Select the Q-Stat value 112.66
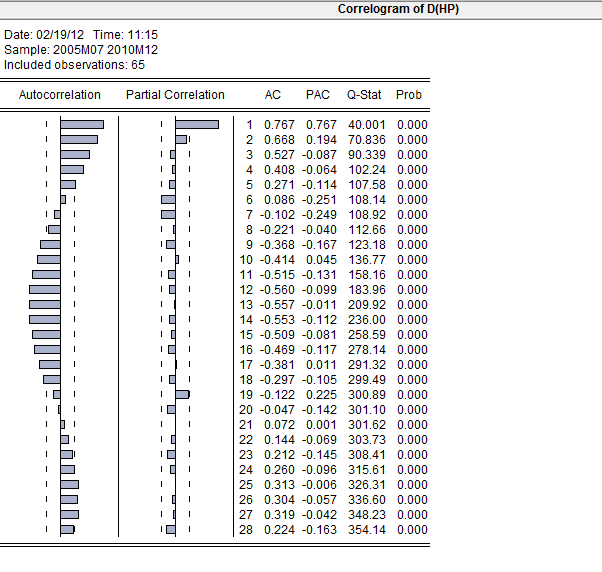 pyautogui.click(x=367, y=230)
